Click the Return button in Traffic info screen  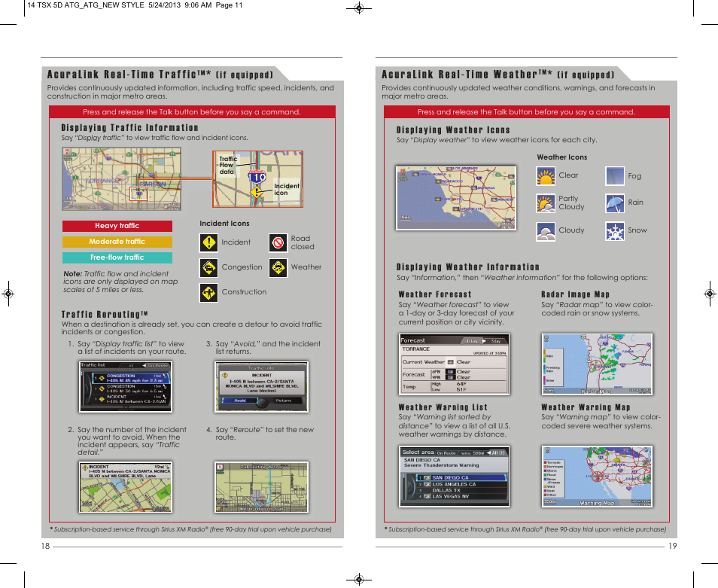pyautogui.click(x=284, y=401)
